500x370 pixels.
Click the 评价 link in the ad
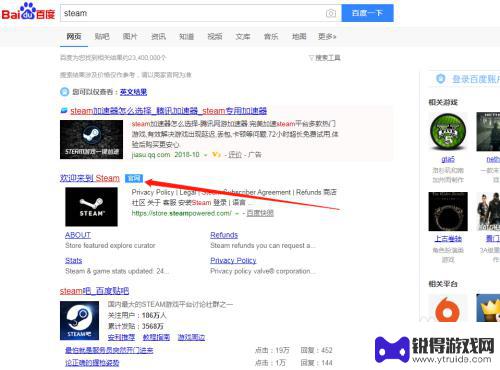[x=235, y=155]
